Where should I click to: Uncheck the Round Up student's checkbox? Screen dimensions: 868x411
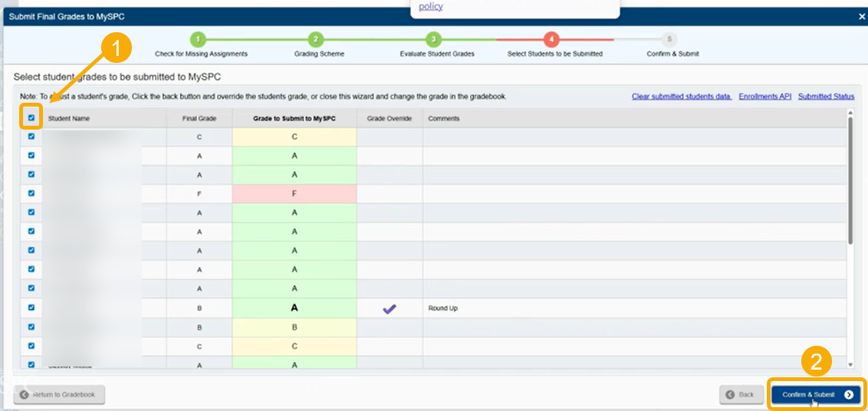31,307
